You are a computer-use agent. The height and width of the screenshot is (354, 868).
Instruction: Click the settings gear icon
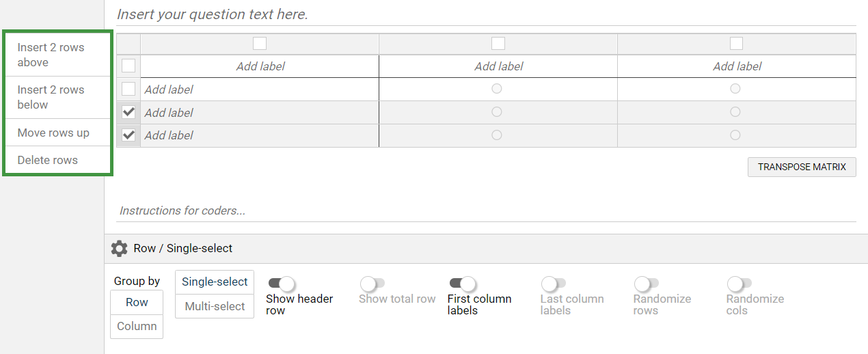pyautogui.click(x=119, y=249)
